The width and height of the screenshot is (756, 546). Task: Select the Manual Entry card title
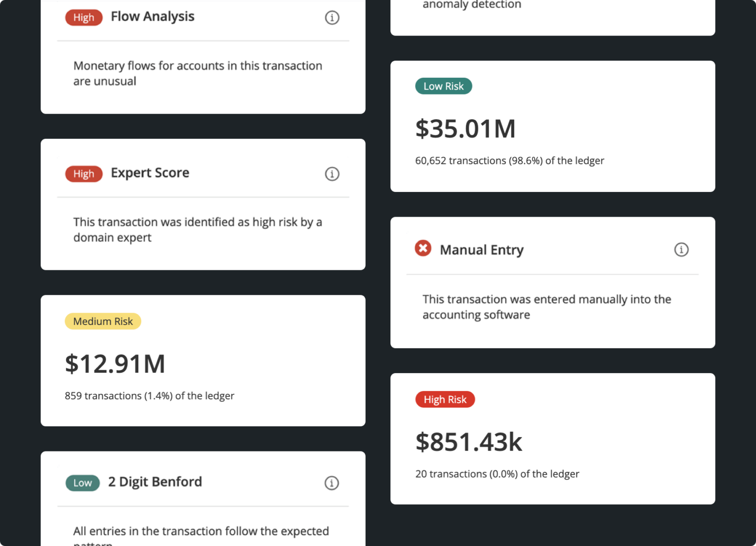pyautogui.click(x=481, y=250)
